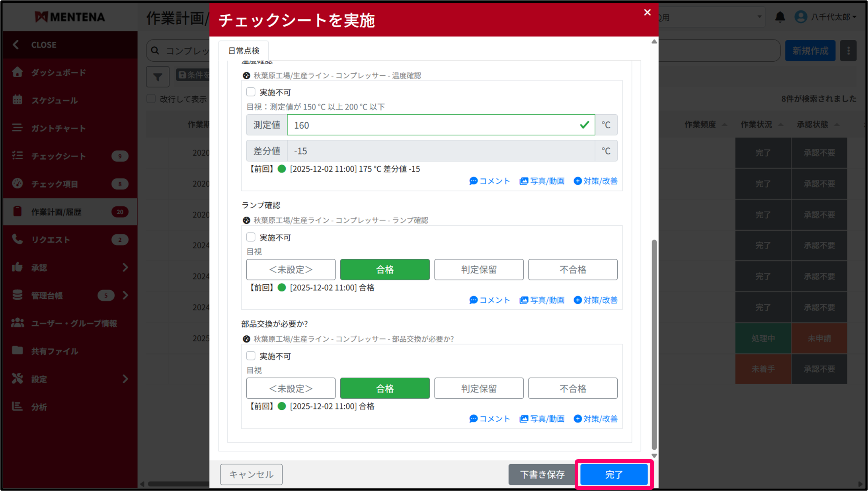Select the 日常点検 tab
868x491 pixels.
[244, 51]
